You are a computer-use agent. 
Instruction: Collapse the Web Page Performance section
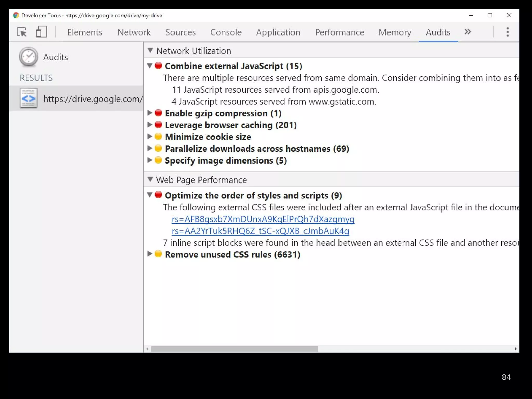150,179
